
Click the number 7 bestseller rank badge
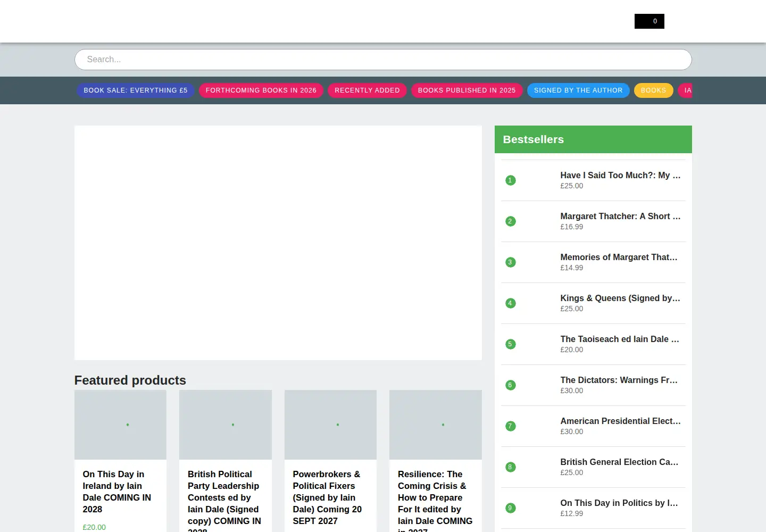(x=510, y=426)
